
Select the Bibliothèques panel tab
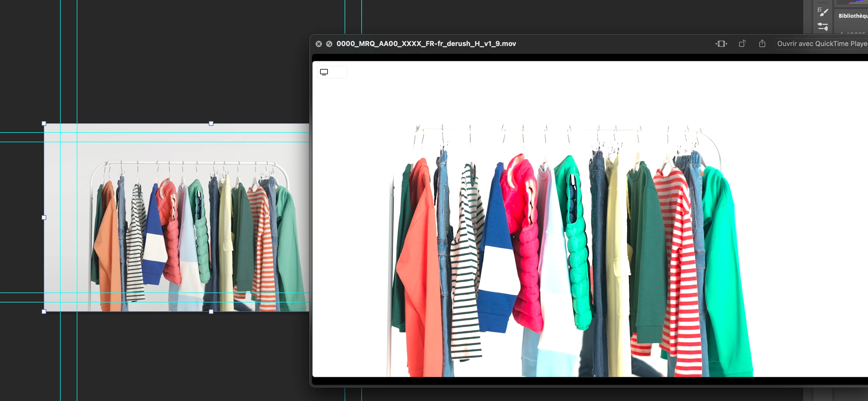[853, 16]
